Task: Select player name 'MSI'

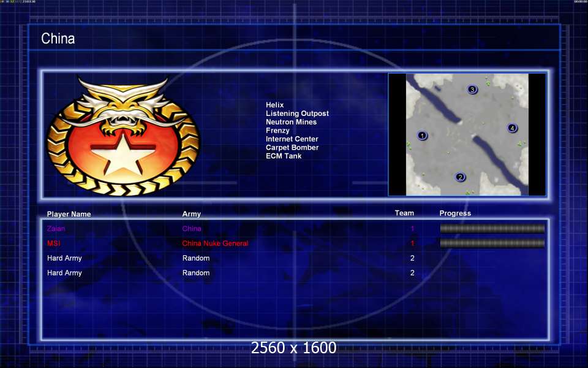Action: click(x=54, y=243)
